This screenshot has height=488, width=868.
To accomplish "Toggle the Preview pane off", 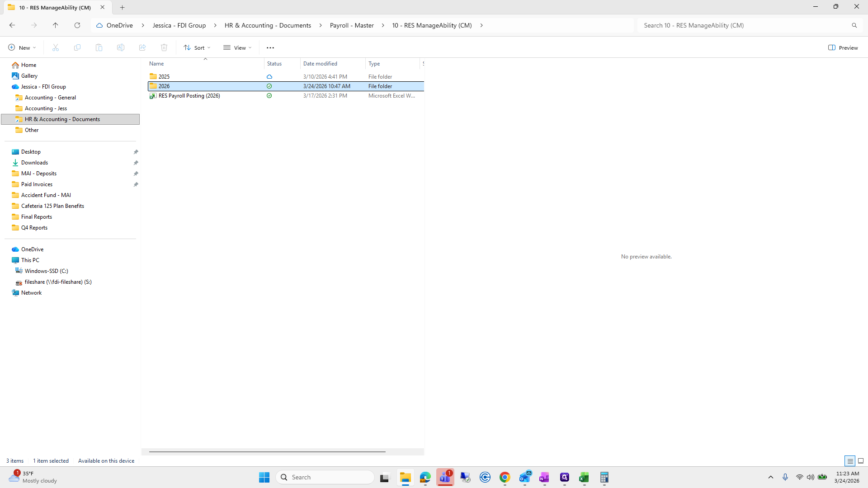I will [843, 47].
